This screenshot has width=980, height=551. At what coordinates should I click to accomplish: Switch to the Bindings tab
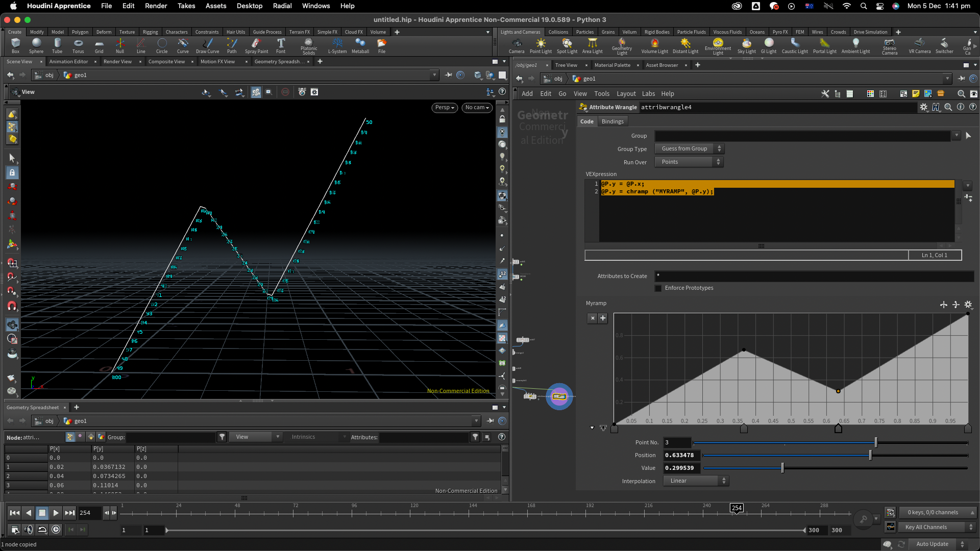tap(612, 122)
